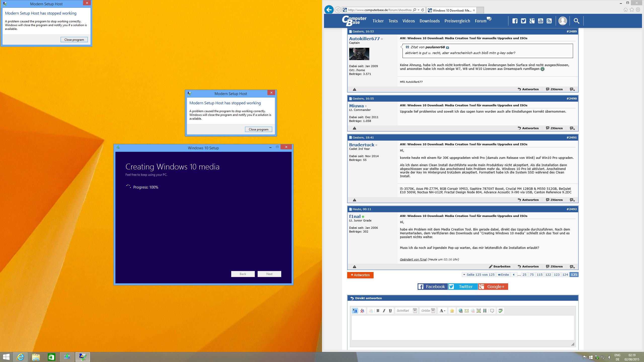This screenshot has height=362, width=644.
Task: Click the user profile avatar icon
Action: [562, 21]
